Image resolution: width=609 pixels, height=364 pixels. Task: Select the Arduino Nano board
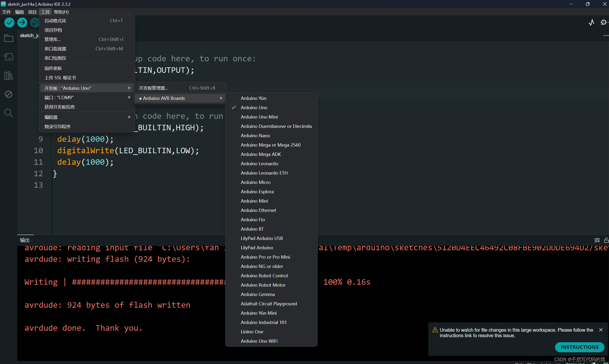pyautogui.click(x=271, y=136)
